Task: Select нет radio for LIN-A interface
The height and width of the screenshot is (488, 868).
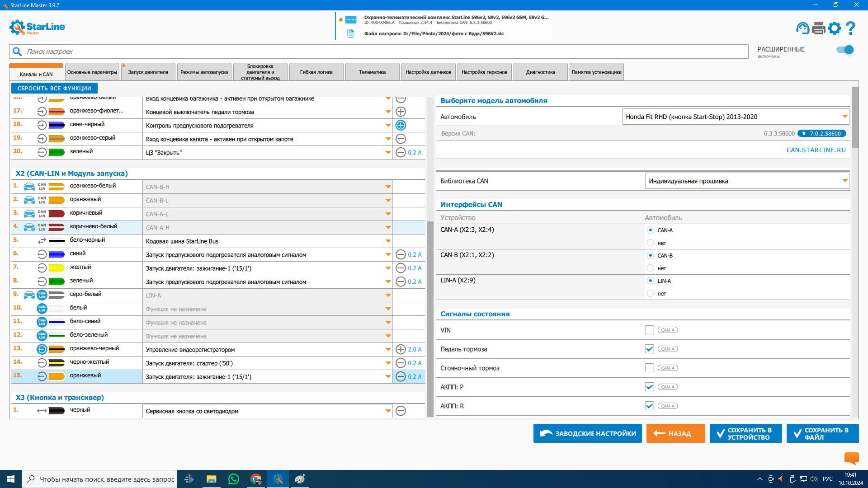Action: click(x=650, y=293)
